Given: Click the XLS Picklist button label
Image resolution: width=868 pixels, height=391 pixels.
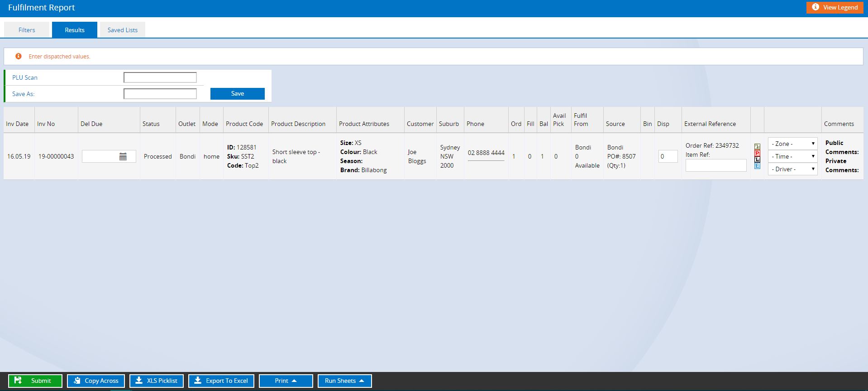Looking at the screenshot, I should (162, 381).
